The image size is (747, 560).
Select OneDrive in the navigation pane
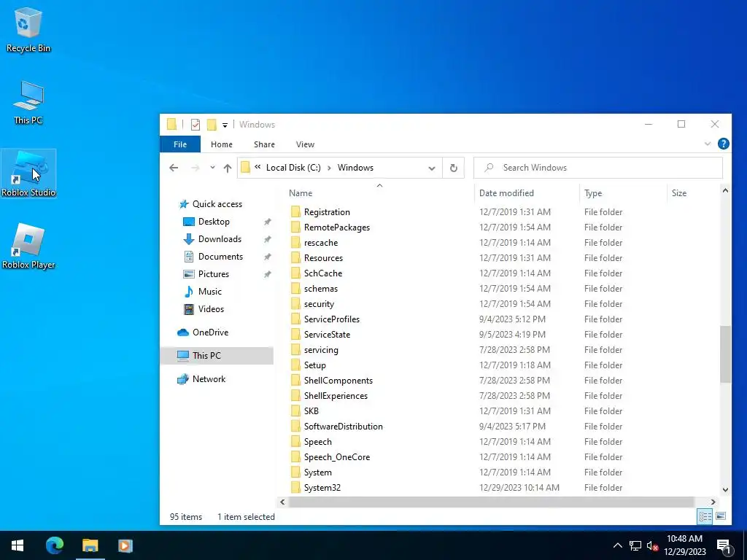click(210, 332)
